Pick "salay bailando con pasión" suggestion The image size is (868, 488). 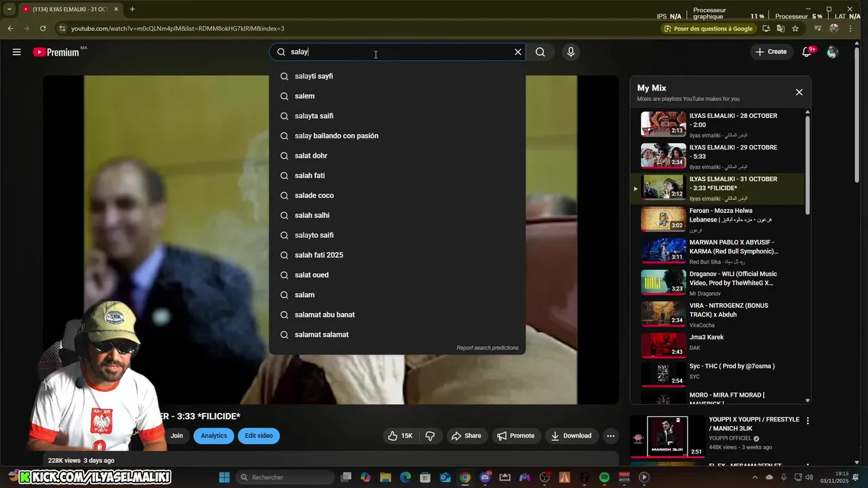click(397, 136)
